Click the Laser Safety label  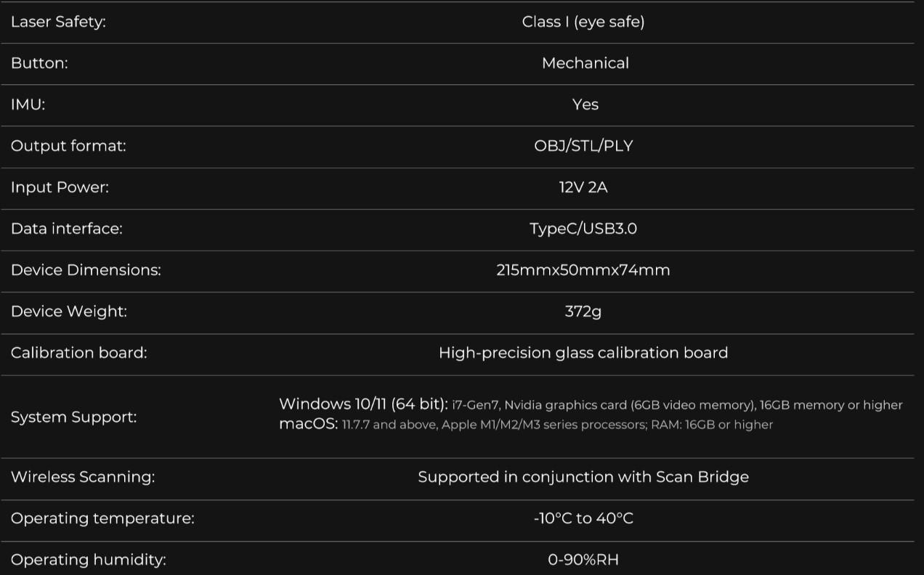[58, 22]
